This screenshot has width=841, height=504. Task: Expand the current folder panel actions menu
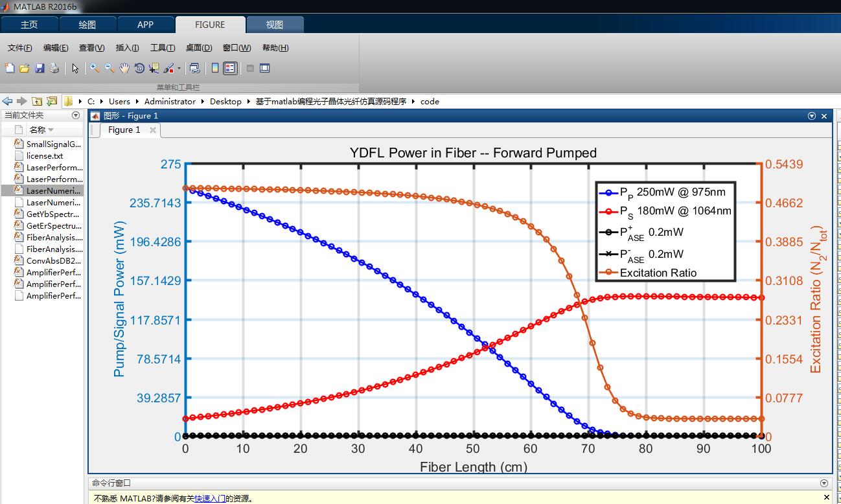pyautogui.click(x=76, y=115)
